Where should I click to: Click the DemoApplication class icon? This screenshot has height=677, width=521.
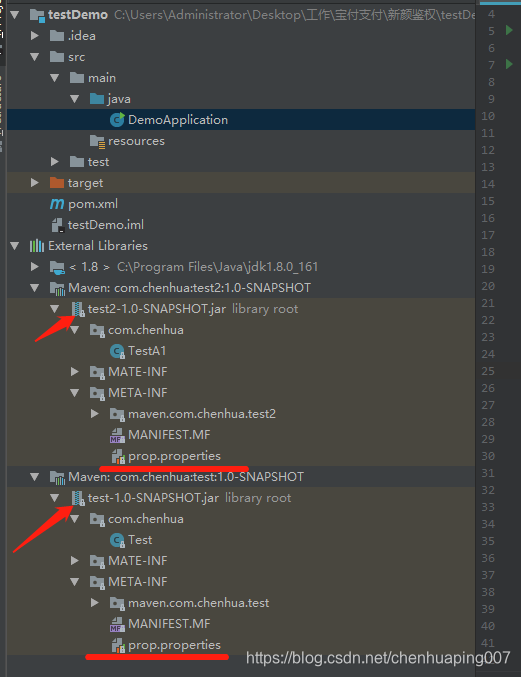pos(117,120)
